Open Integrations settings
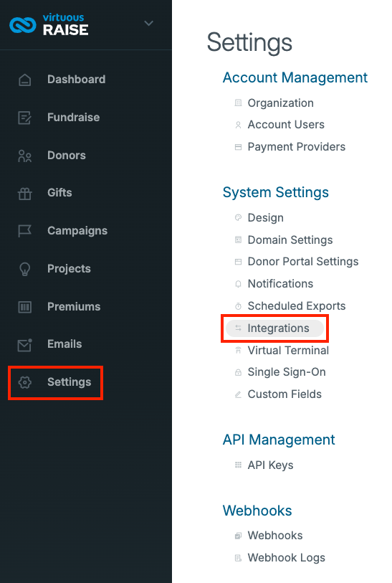Screen dimensions: 392x583 pyautogui.click(x=278, y=328)
